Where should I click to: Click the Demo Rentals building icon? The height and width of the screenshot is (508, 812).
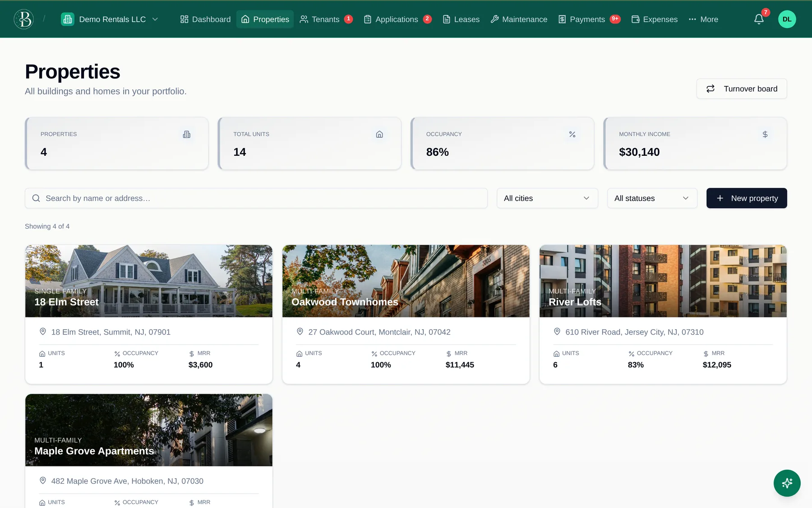click(68, 19)
